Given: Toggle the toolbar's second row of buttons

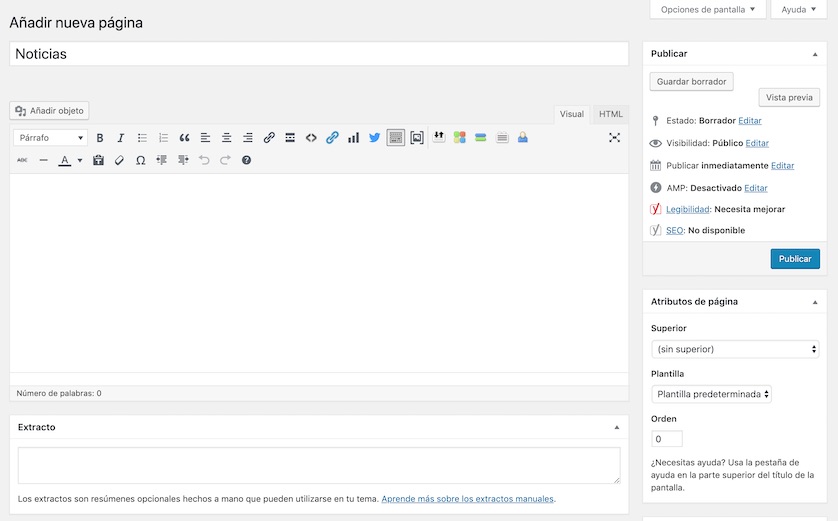Looking at the screenshot, I should pos(396,138).
